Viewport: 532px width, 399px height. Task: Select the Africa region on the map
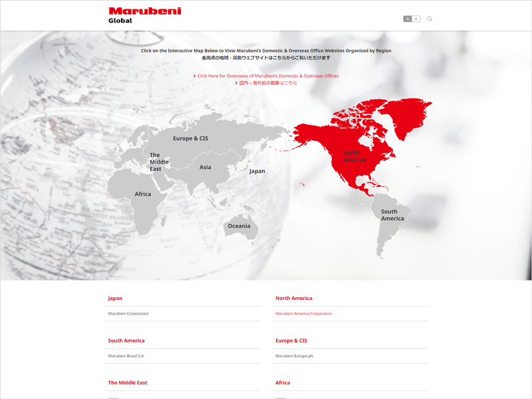coord(143,194)
